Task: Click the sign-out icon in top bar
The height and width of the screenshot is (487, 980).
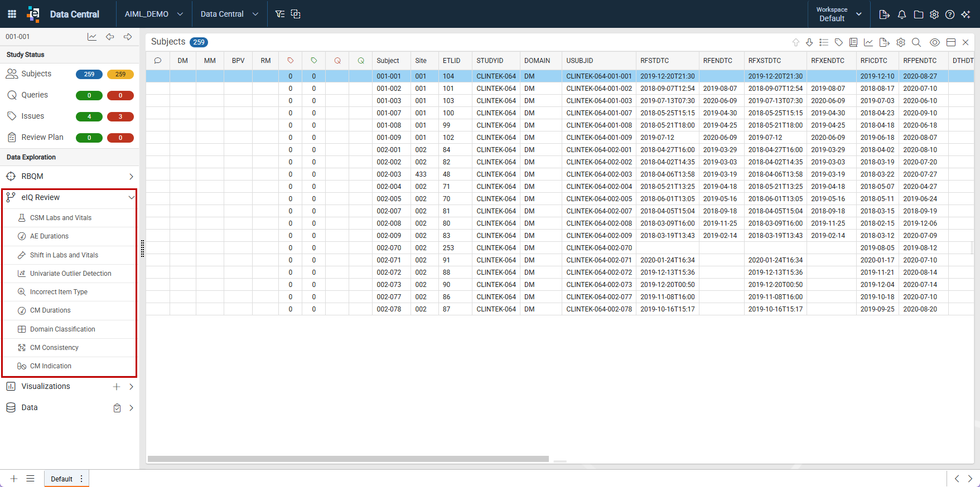Action: (884, 14)
